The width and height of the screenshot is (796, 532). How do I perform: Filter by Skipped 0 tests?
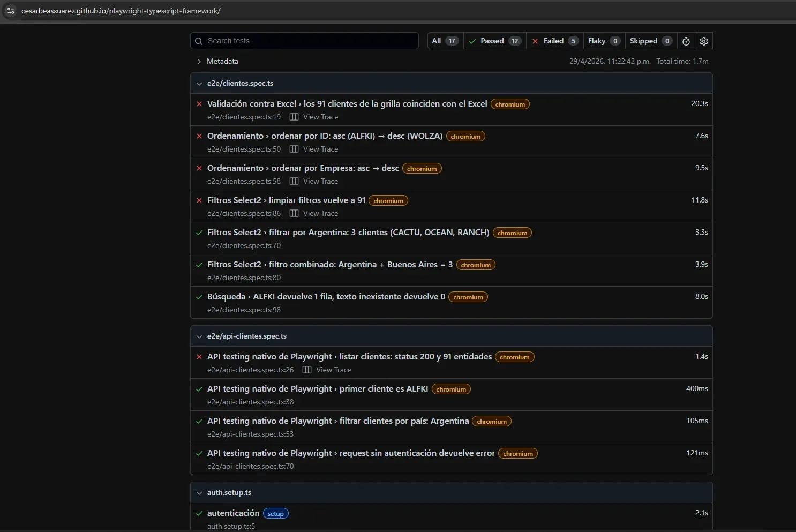651,41
